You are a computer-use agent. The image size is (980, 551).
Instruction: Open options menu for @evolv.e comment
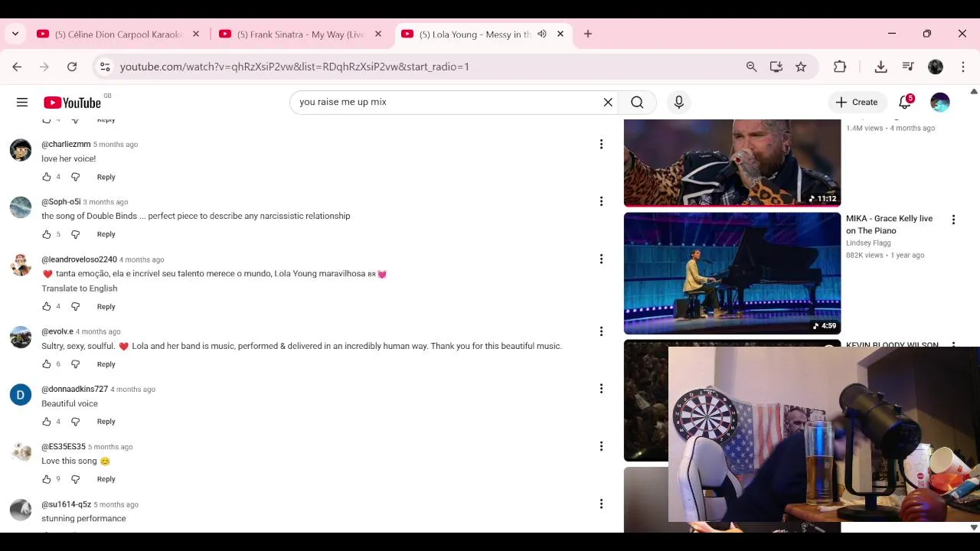click(601, 331)
